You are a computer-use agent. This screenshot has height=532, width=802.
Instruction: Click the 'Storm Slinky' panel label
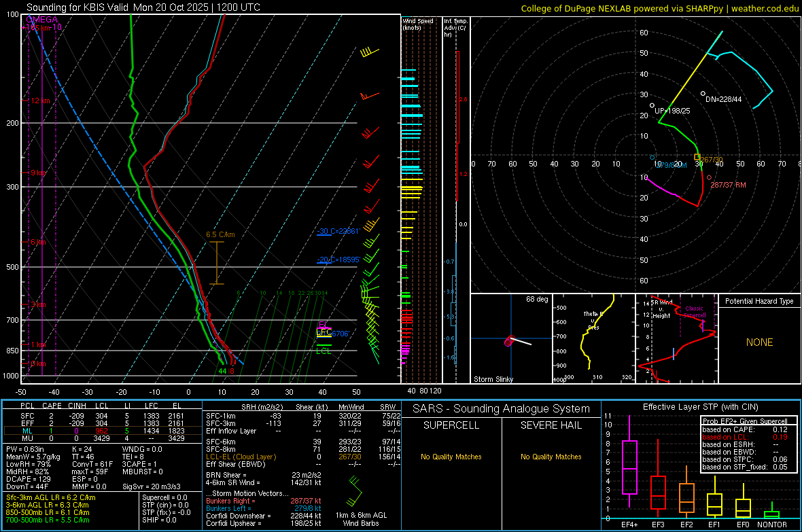pyautogui.click(x=493, y=379)
